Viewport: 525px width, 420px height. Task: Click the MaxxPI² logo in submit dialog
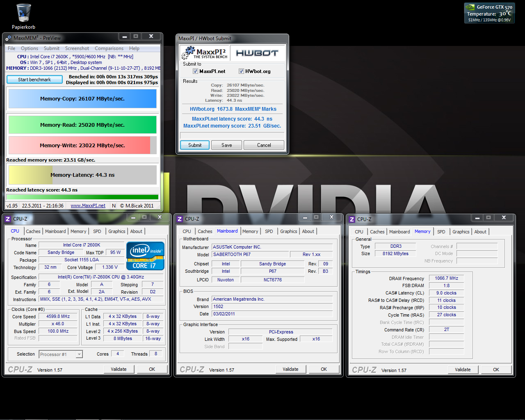click(204, 53)
